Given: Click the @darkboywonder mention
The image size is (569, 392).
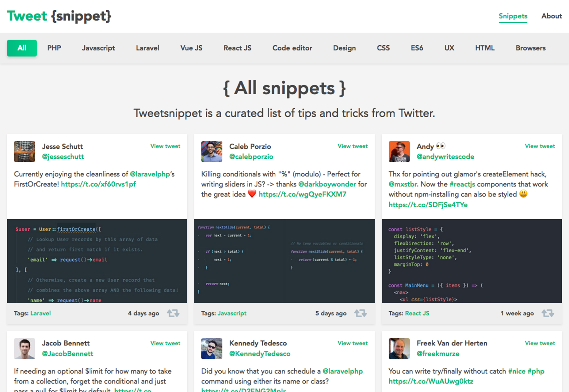Looking at the screenshot, I should click(327, 184).
